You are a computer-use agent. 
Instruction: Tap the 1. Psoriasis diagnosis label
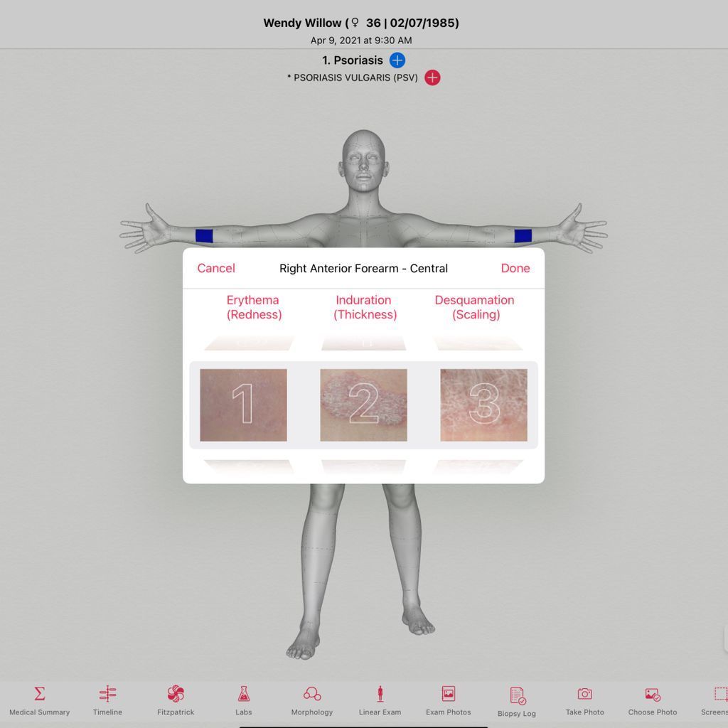coord(353,60)
